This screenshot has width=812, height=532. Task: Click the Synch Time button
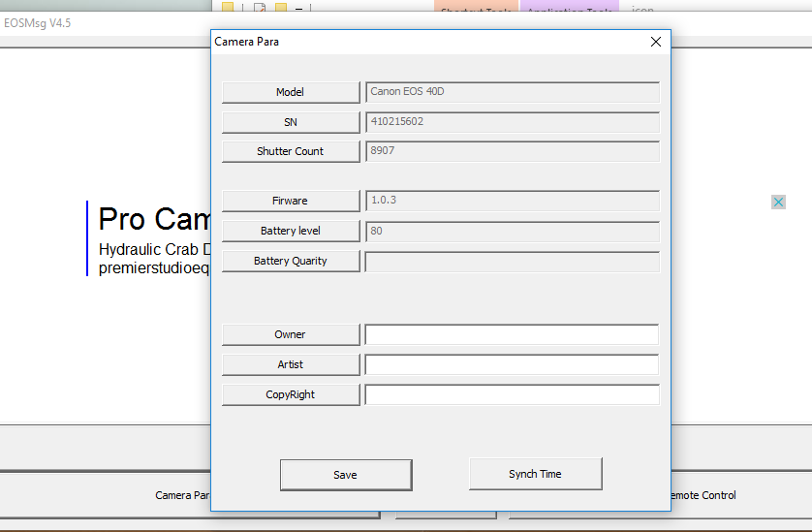point(536,474)
